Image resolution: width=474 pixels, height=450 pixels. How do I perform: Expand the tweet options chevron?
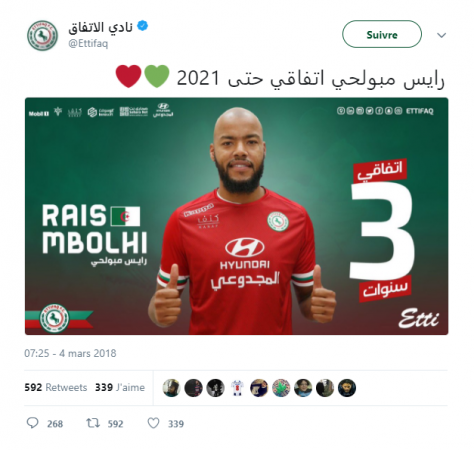coord(441,35)
